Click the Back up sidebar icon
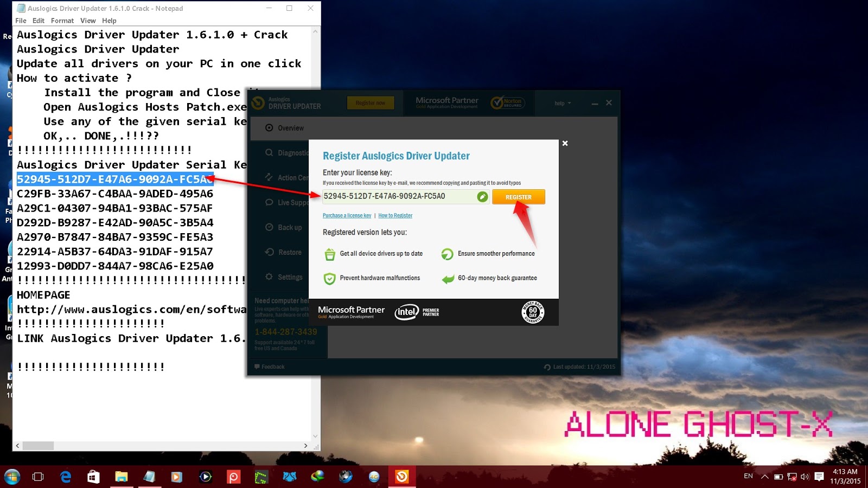The height and width of the screenshot is (488, 868). pos(269,227)
